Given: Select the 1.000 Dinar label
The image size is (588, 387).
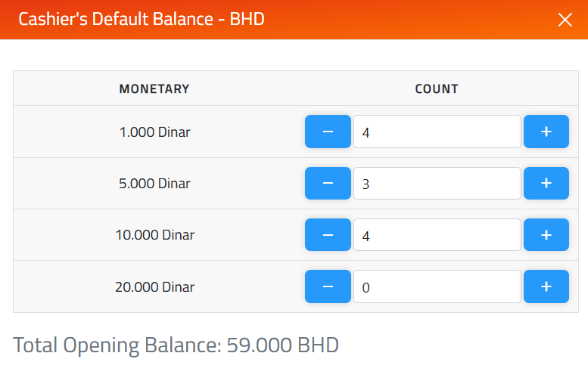Looking at the screenshot, I should 154,132.
